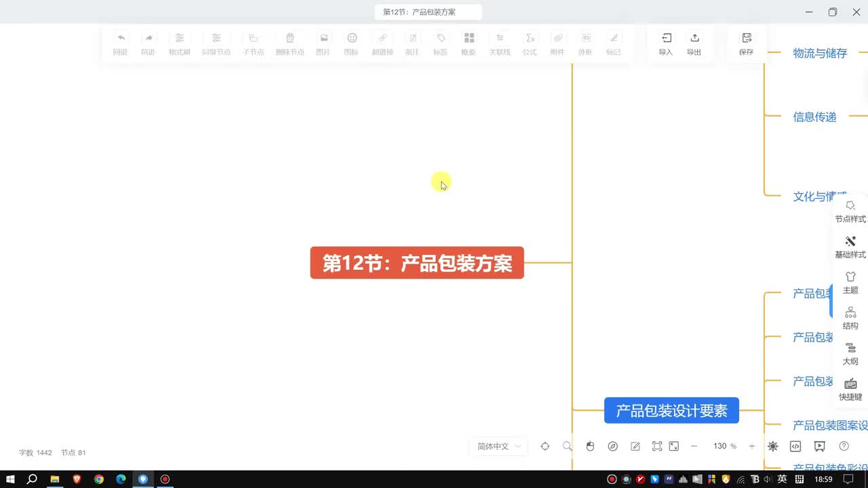Click the file title field at top
The height and width of the screenshot is (488, 868).
(428, 12)
